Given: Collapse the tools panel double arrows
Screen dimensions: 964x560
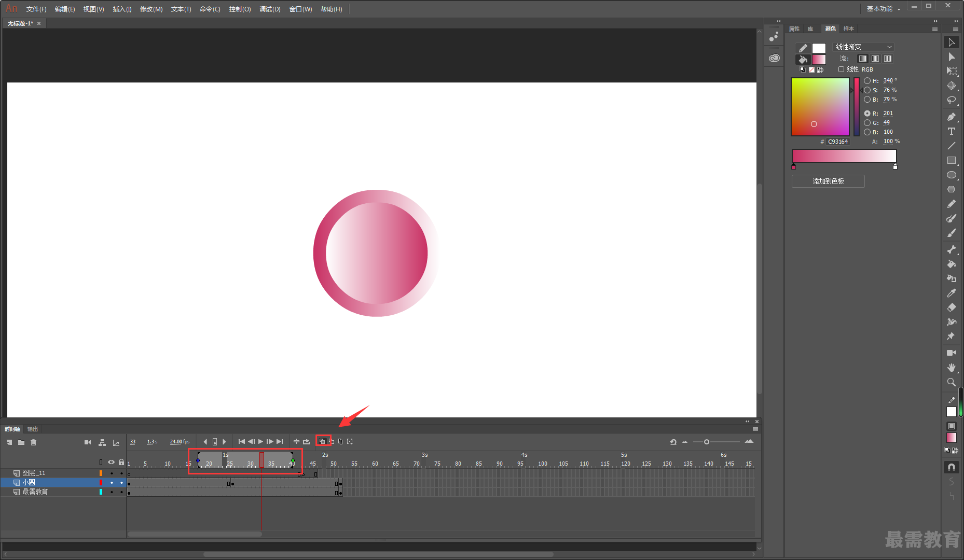Looking at the screenshot, I should pyautogui.click(x=956, y=21).
